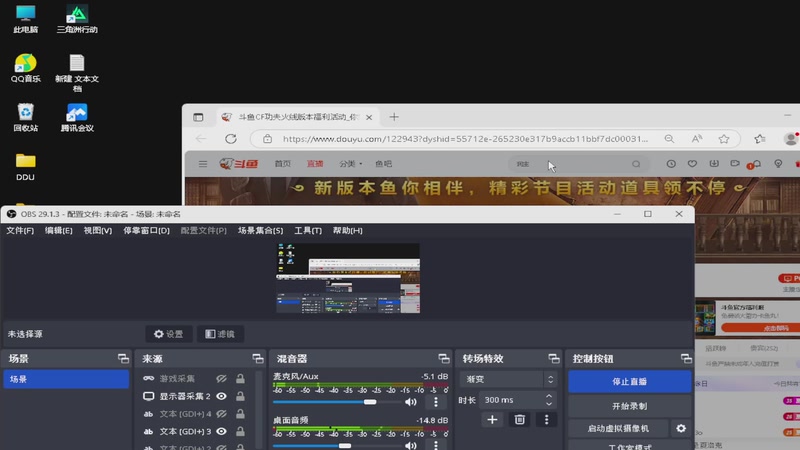Open OBS 场景集合(S) menu
This screenshot has height=450, width=800.
click(x=261, y=231)
